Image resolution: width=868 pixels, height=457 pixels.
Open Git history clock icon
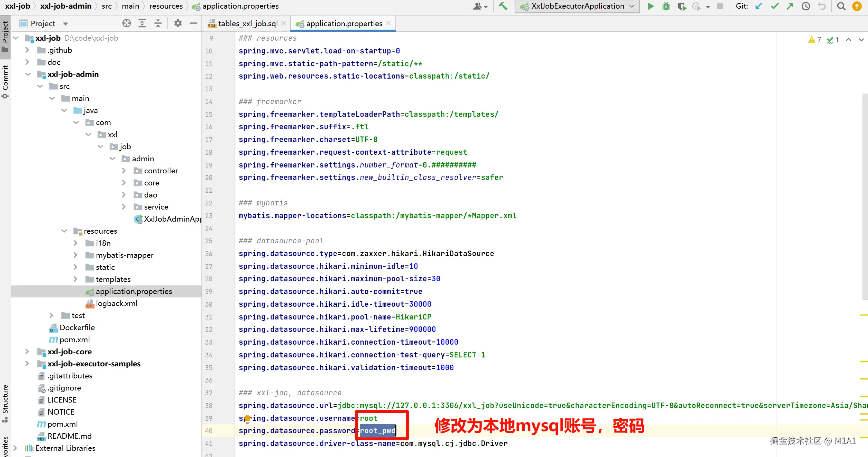(806, 6)
